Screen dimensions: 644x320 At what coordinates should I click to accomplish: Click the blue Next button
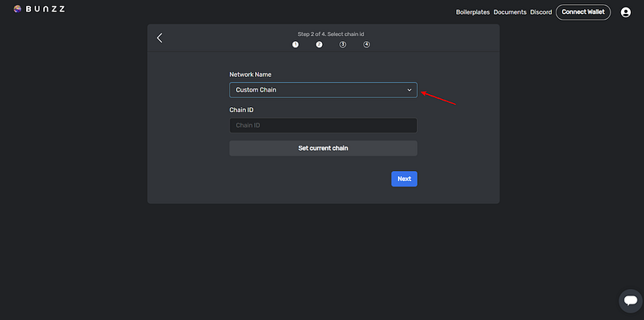click(x=405, y=179)
